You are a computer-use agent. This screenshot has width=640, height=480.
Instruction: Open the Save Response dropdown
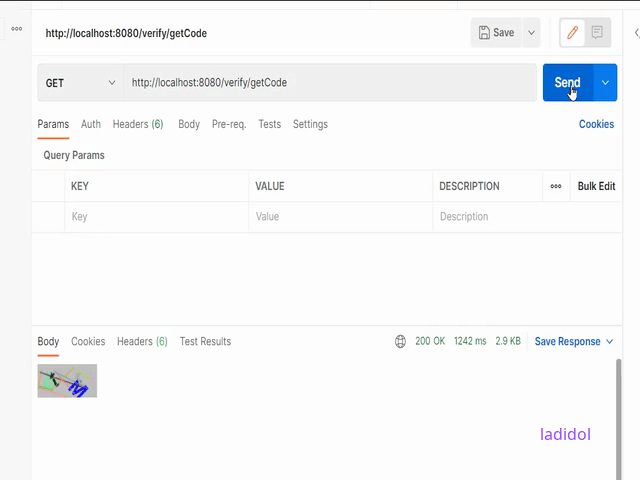coord(574,342)
